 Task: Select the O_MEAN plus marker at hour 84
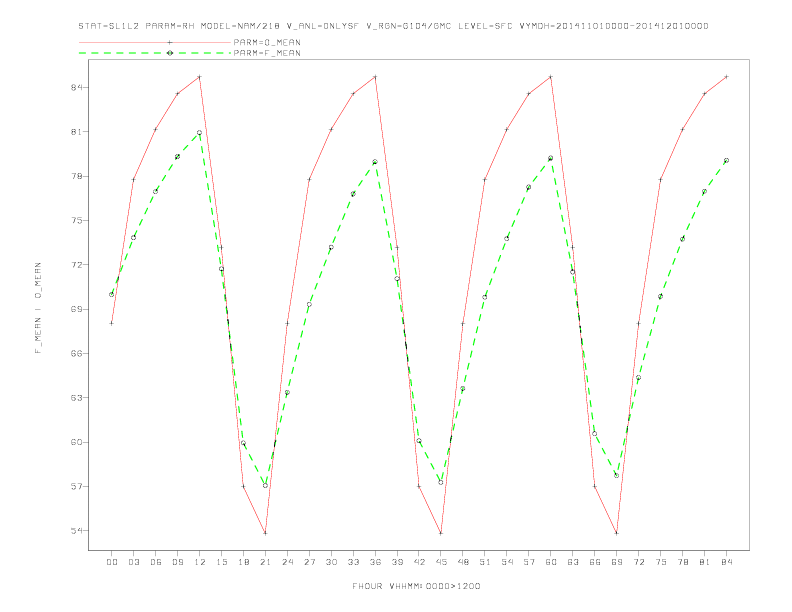coord(726,77)
